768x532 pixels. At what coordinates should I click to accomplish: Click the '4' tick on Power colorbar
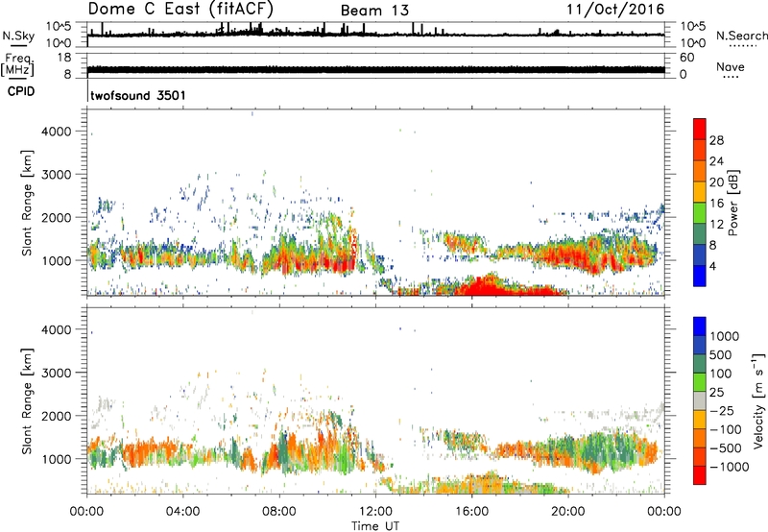pyautogui.click(x=712, y=266)
